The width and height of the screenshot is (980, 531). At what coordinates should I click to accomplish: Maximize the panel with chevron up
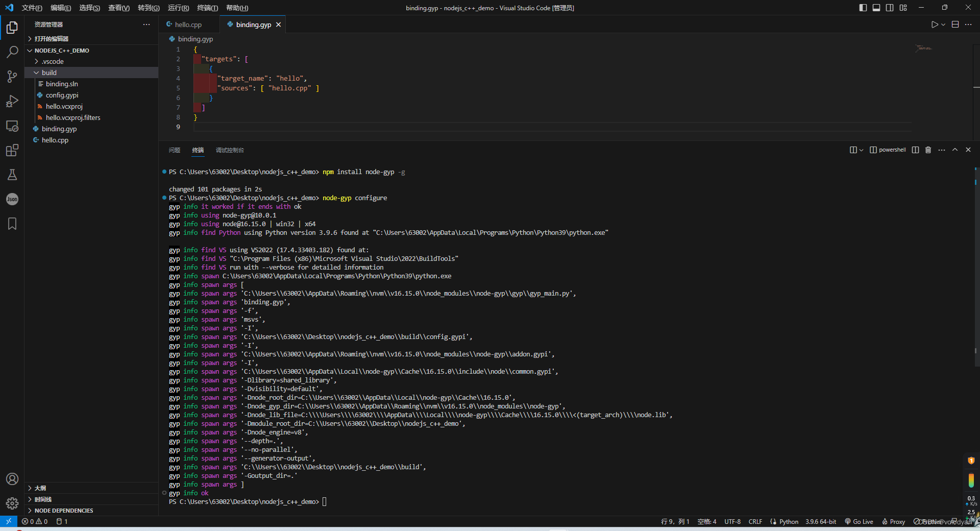(x=955, y=150)
